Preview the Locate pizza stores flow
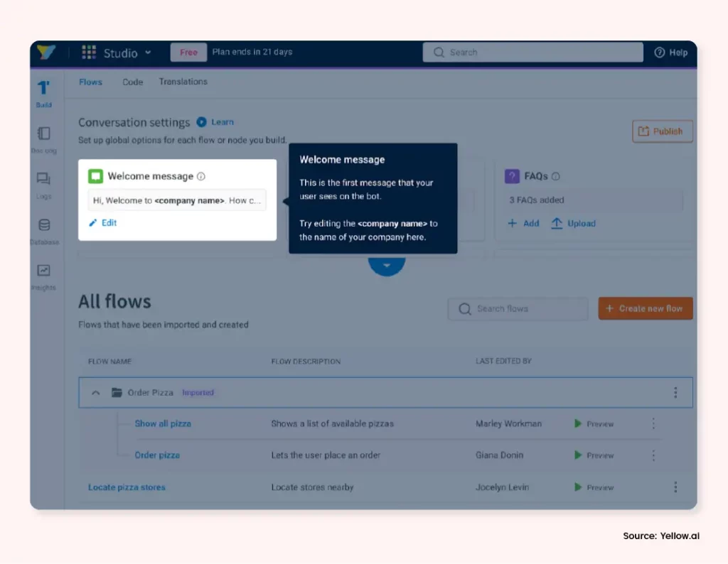The height and width of the screenshot is (564, 728). [594, 487]
